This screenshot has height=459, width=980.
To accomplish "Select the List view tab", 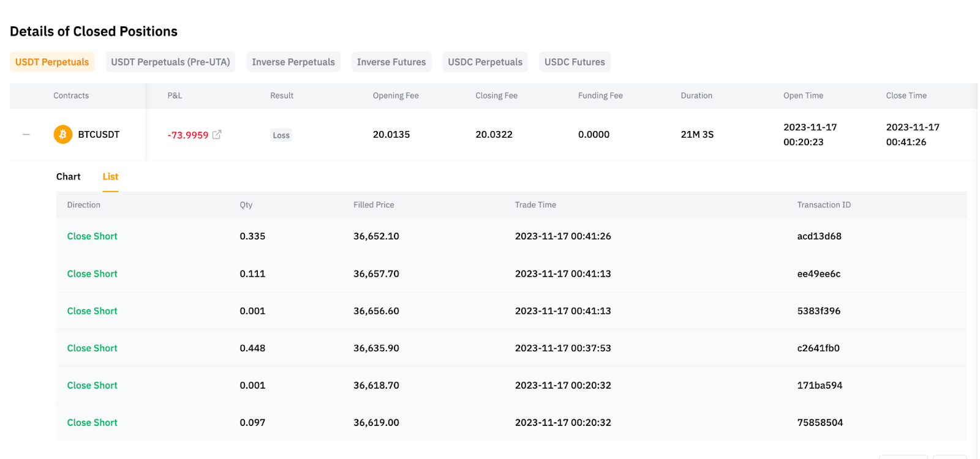I will click(x=110, y=177).
